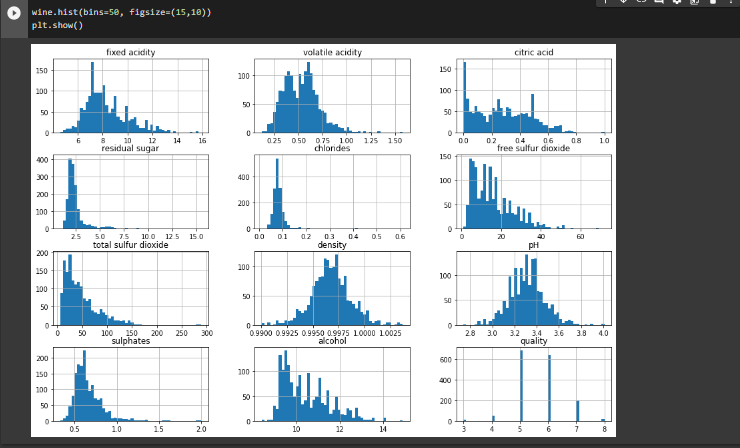Copy link to cell icon
Screen dimensions: 740x448
point(641,2)
